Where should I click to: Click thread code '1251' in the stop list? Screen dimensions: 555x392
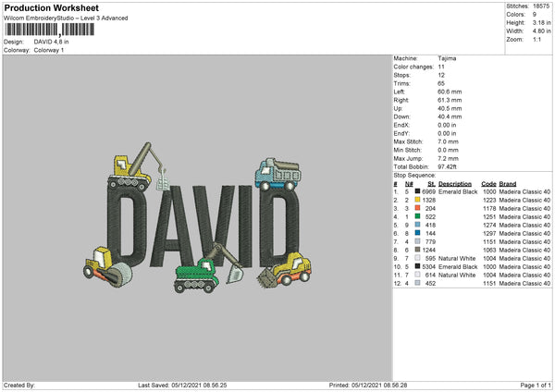[x=489, y=216]
